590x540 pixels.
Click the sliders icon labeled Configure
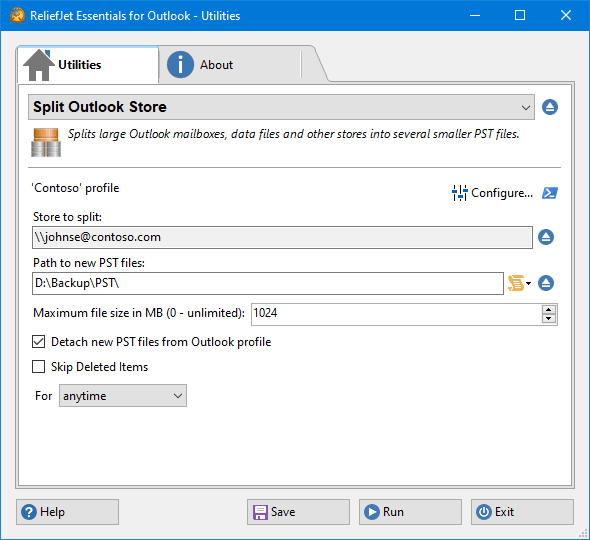coord(459,193)
